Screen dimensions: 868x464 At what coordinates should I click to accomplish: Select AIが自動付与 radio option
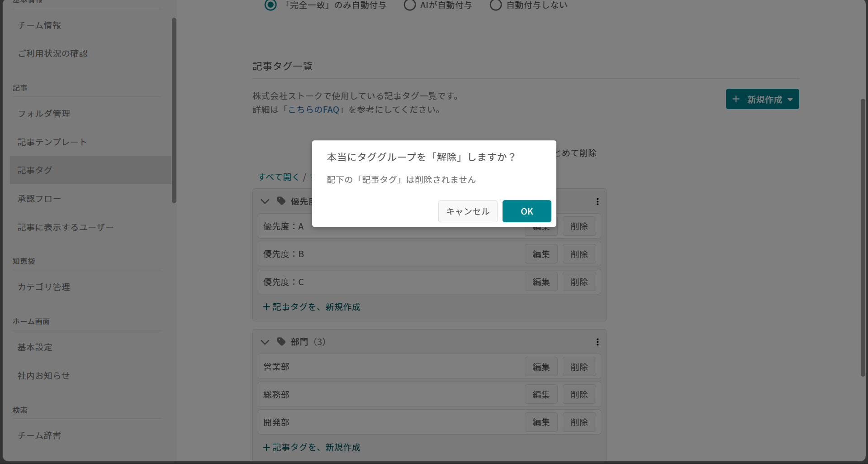[410, 5]
